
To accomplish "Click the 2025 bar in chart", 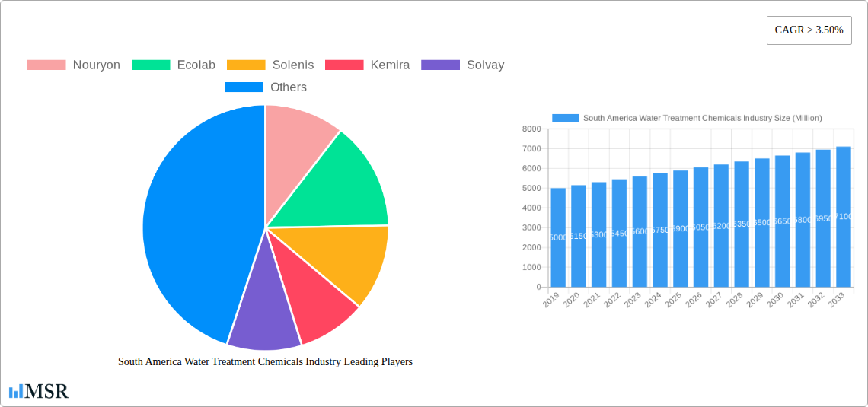I will (x=680, y=228).
